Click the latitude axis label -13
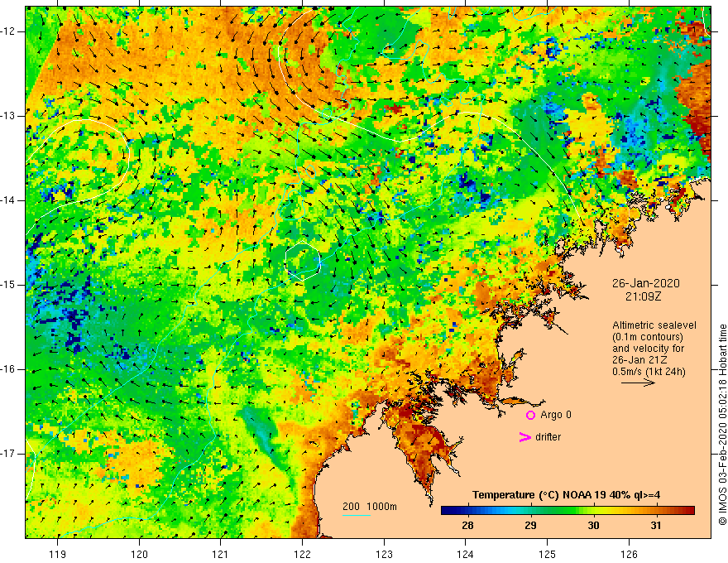This screenshot has width=728, height=563. tap(8, 116)
